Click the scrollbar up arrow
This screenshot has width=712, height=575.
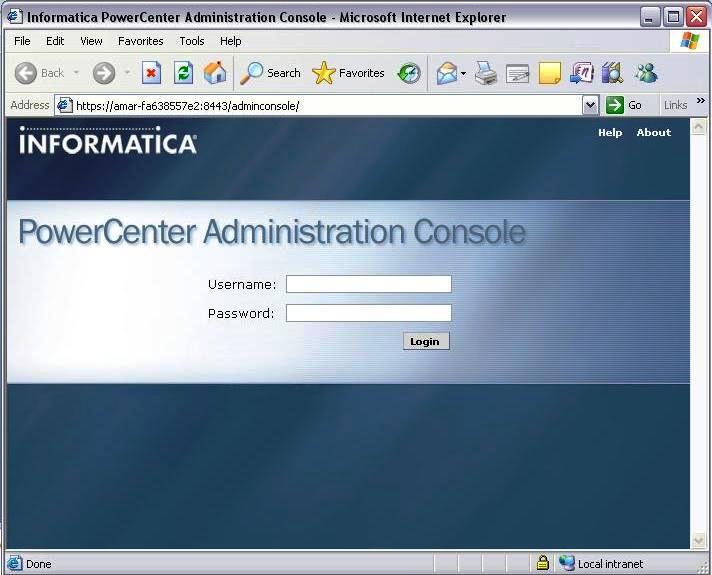pos(698,127)
